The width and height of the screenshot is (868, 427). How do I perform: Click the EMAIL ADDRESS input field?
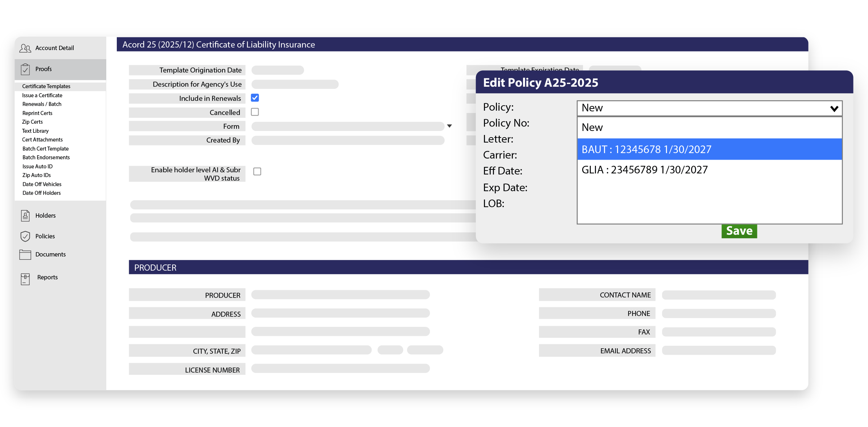point(719,350)
